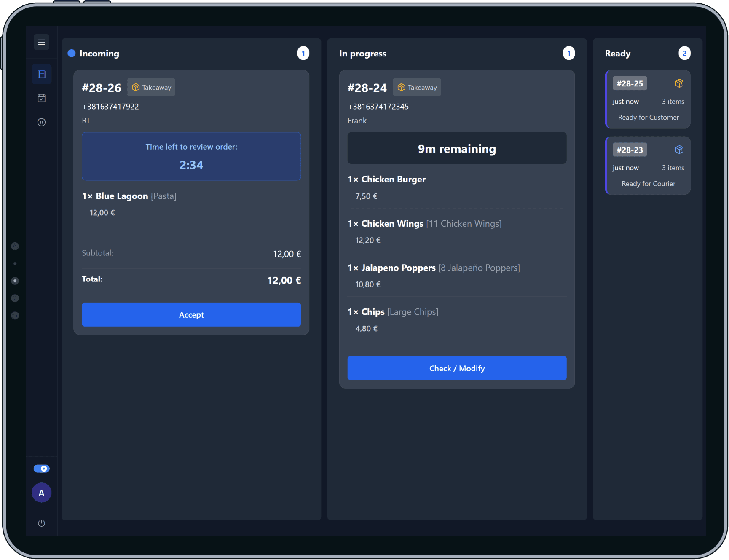Select the Incoming column header

click(x=99, y=54)
